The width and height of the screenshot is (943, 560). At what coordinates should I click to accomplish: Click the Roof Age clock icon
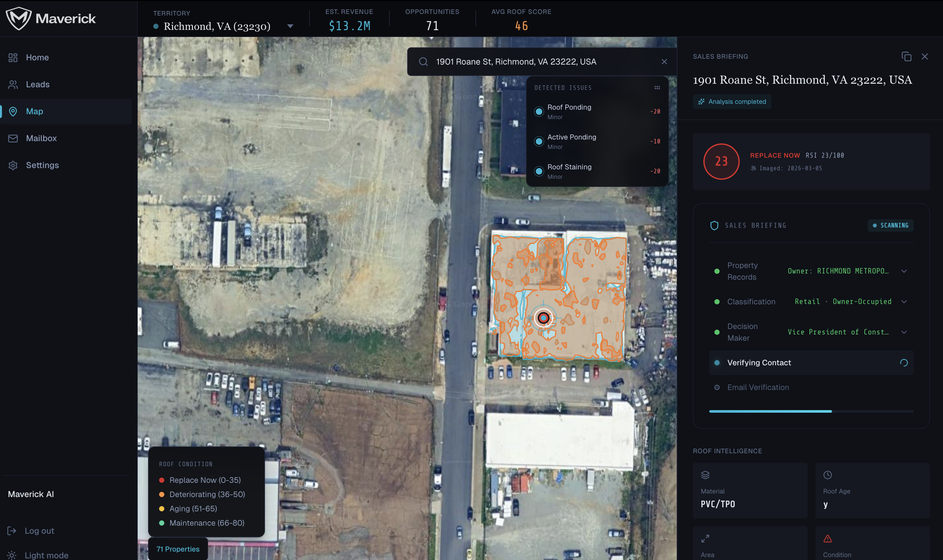(x=827, y=475)
